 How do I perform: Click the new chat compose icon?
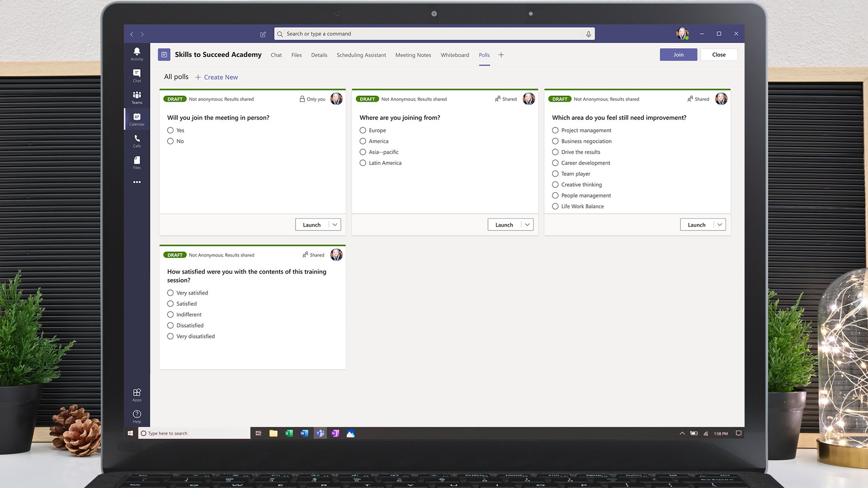[263, 34]
